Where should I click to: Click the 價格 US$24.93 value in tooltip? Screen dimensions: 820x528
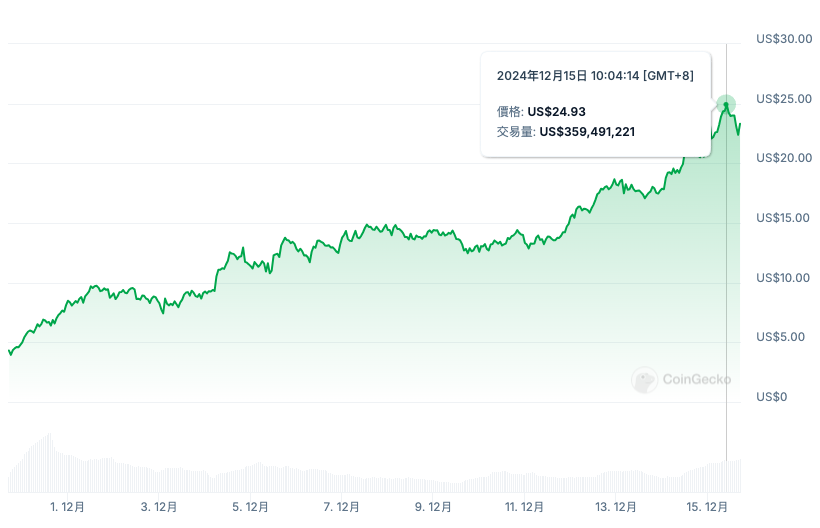click(556, 111)
